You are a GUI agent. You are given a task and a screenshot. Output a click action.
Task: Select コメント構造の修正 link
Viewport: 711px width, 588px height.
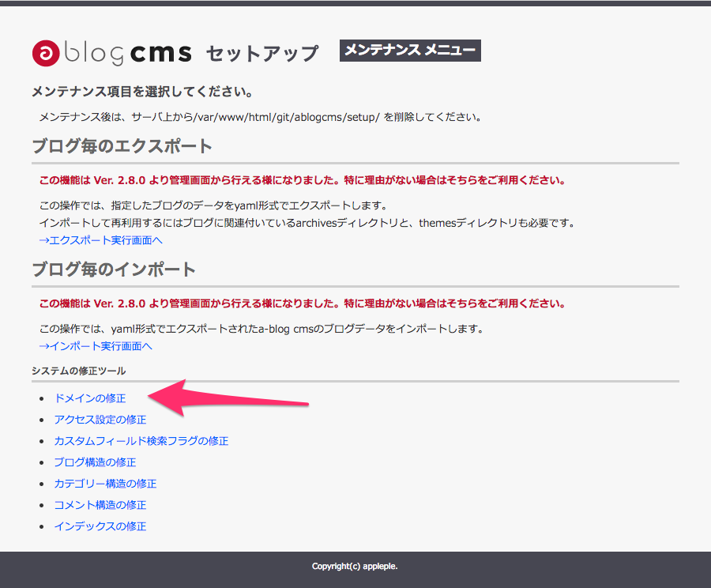click(x=100, y=505)
